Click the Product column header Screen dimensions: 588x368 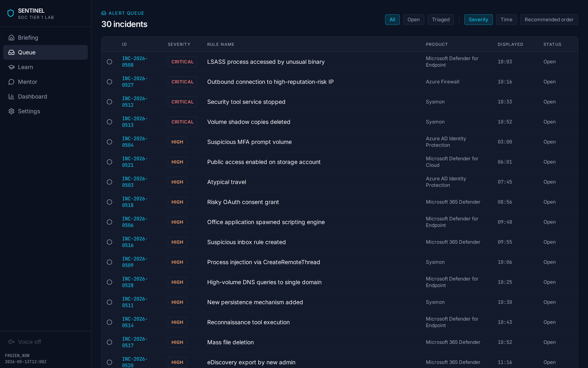[437, 44]
